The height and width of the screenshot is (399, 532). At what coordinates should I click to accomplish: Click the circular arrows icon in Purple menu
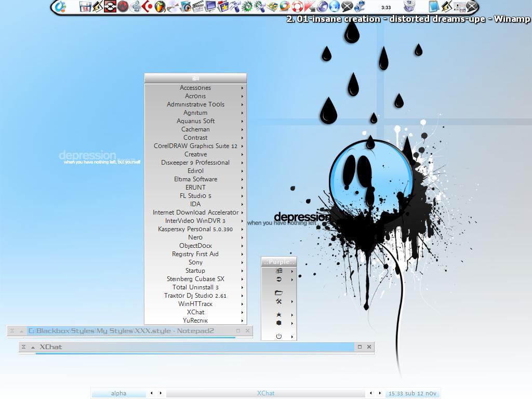click(x=278, y=279)
